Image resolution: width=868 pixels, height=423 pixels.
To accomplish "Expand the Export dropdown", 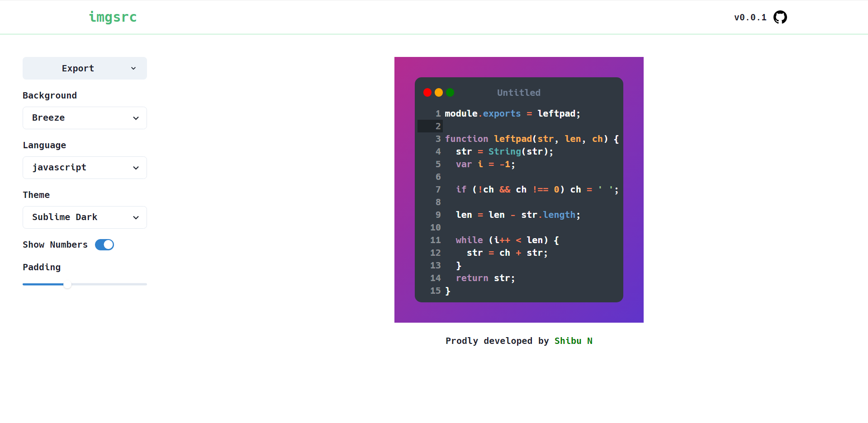I will 84,68.
